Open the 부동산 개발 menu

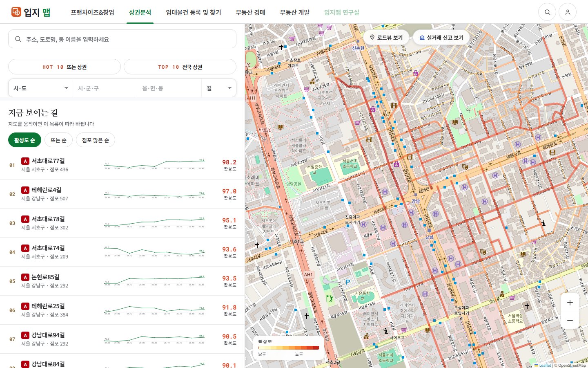[294, 12]
